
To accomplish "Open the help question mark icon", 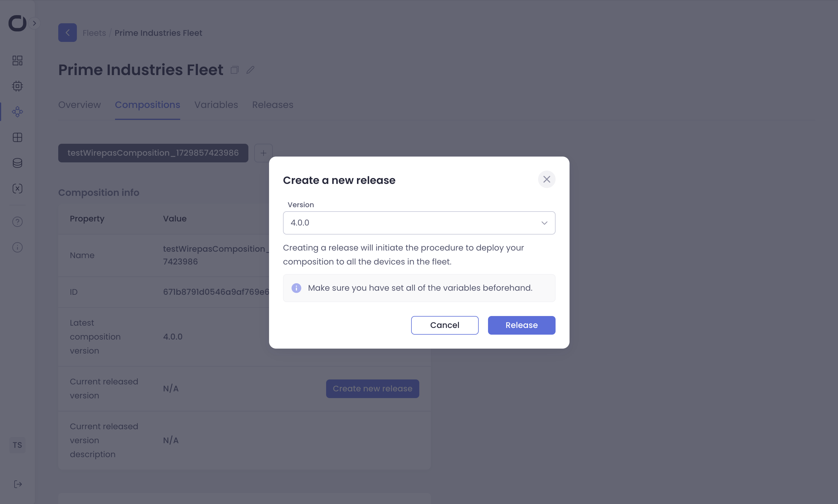I will click(x=17, y=222).
